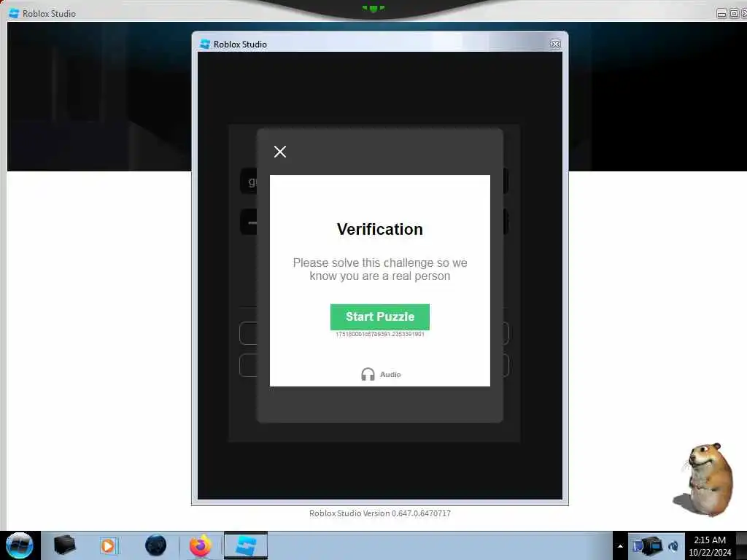
Task: Select the headphones Audio icon
Action: point(368,374)
